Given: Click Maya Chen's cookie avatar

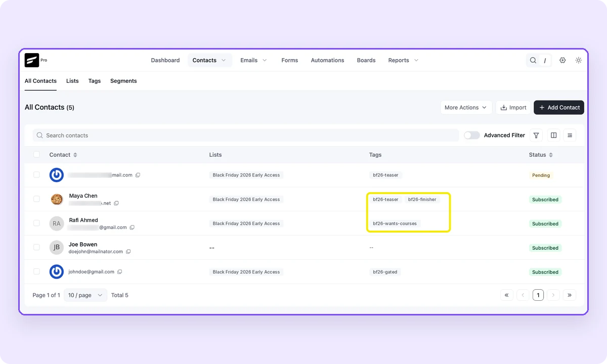Looking at the screenshot, I should tap(57, 199).
